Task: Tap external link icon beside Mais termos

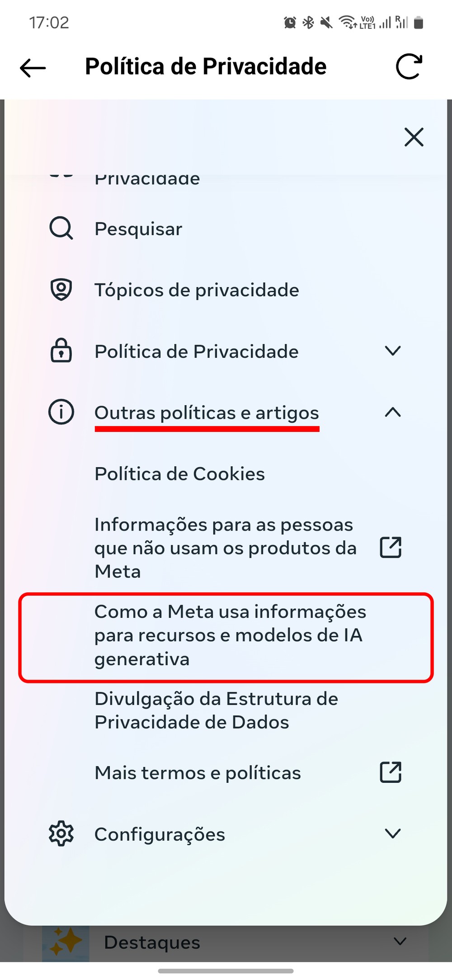Action: pos(391,772)
